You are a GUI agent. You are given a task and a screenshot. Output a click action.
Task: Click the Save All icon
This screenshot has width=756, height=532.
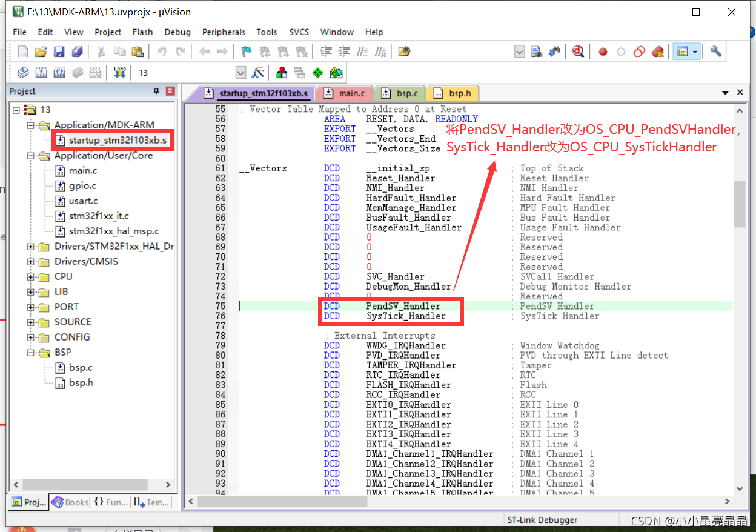[x=77, y=52]
